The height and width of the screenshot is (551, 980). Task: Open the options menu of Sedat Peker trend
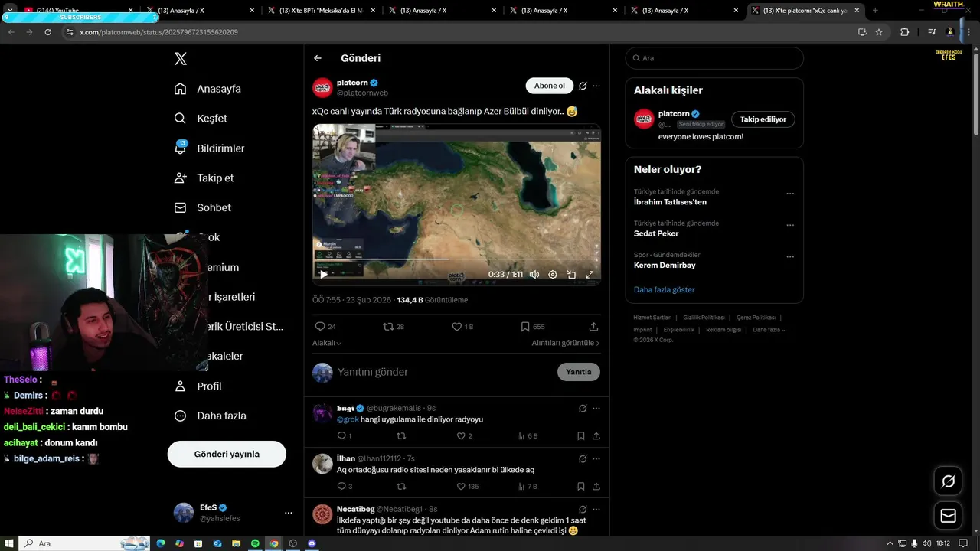coord(790,226)
